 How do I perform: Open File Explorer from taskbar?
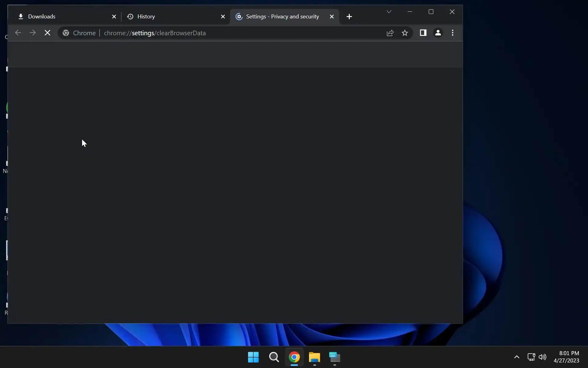314,357
